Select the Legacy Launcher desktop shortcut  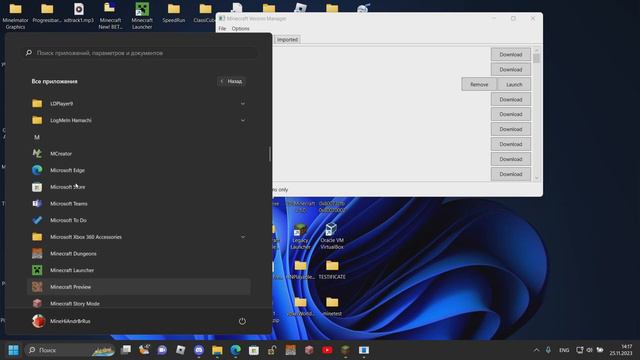300,236
